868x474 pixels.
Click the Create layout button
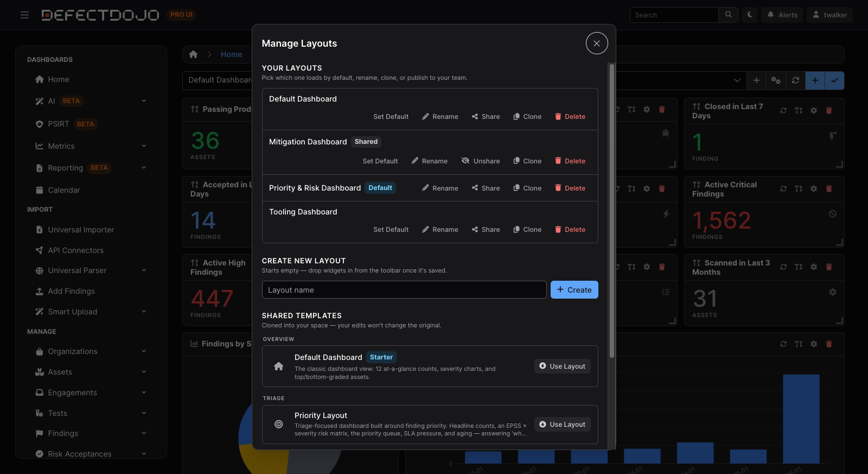coord(575,290)
